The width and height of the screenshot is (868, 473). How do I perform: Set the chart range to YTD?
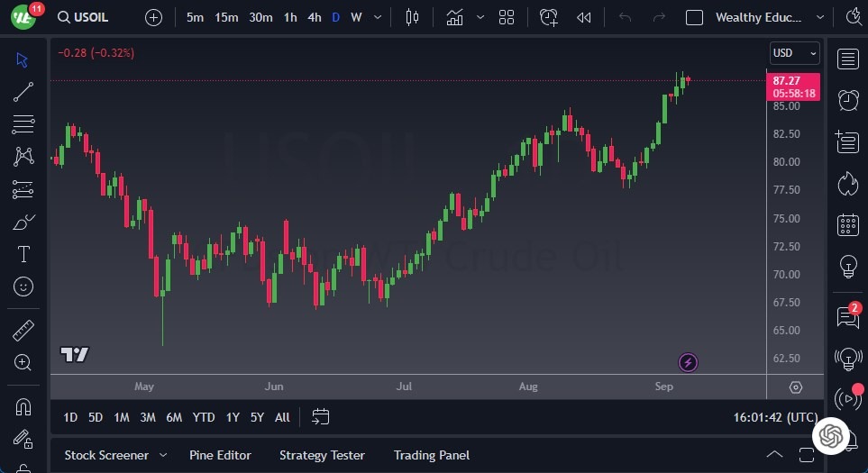click(204, 417)
